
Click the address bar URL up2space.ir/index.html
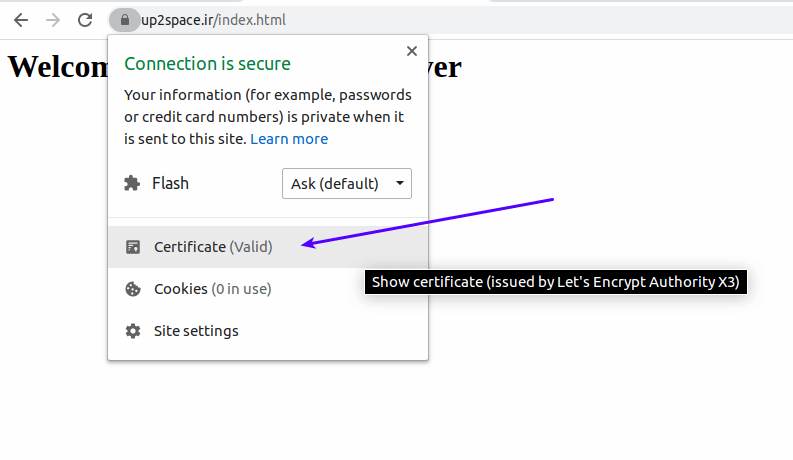(213, 20)
